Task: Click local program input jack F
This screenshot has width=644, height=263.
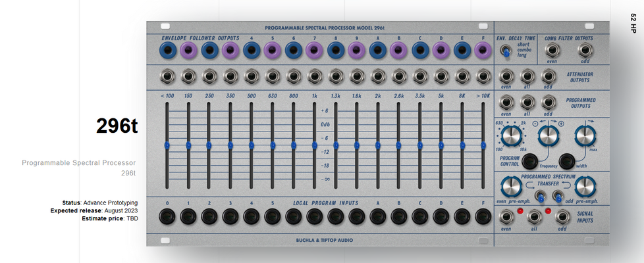Action: coord(483,216)
